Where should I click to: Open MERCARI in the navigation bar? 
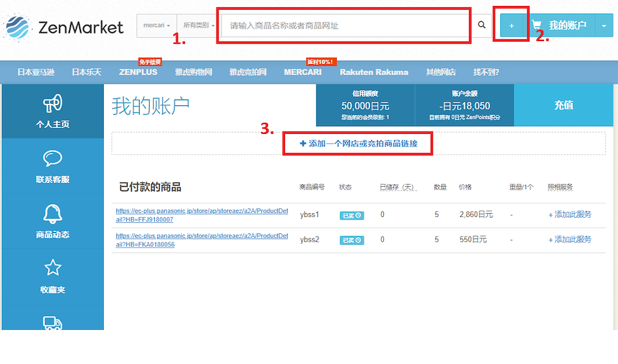(x=303, y=72)
